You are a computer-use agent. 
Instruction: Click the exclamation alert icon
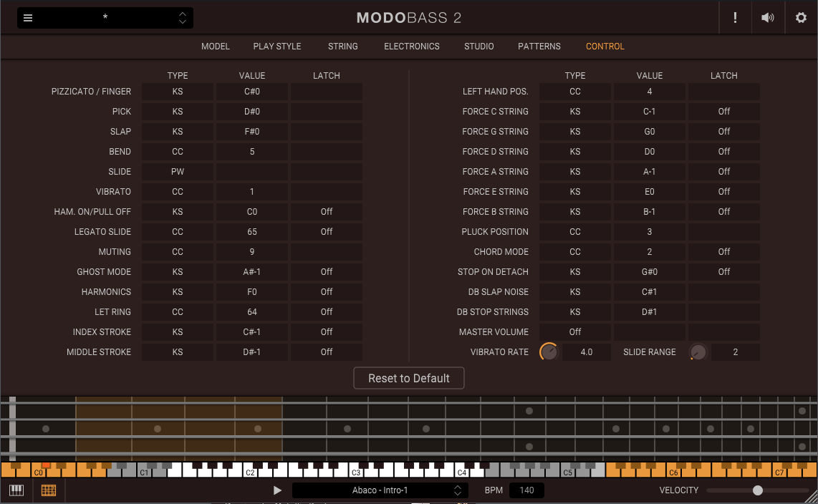735,18
